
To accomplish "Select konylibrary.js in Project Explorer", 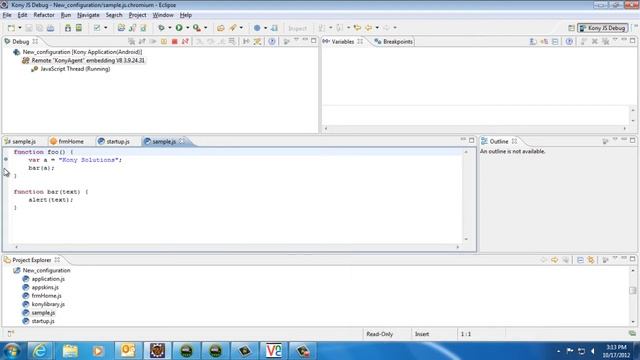I will click(44, 304).
